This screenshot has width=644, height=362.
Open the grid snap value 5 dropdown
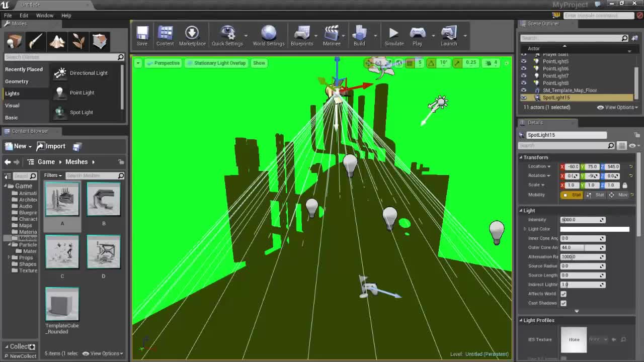point(420,63)
